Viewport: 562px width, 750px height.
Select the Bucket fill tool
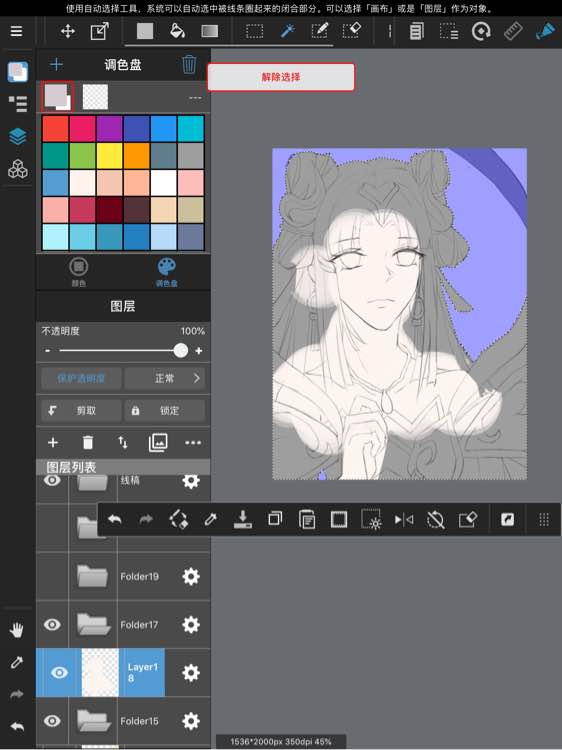coord(177,31)
